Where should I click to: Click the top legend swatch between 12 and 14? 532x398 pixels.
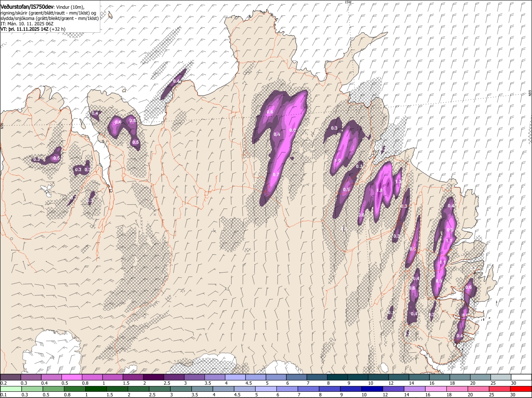399,377
